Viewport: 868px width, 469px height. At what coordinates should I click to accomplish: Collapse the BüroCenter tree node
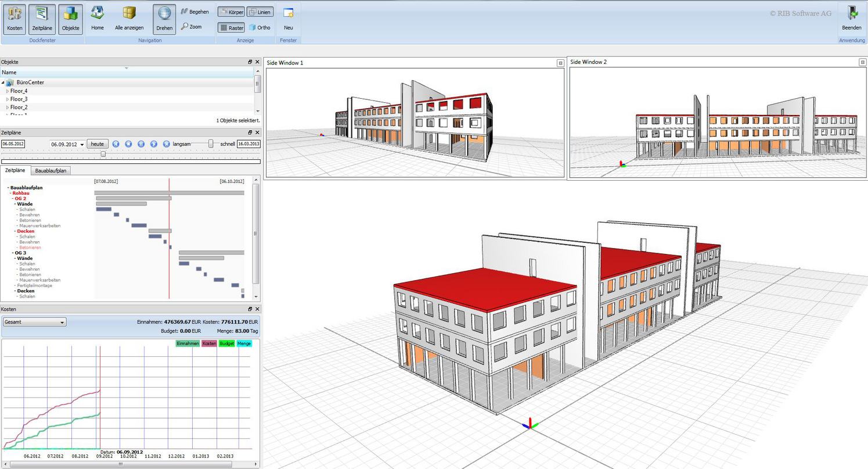3,83
